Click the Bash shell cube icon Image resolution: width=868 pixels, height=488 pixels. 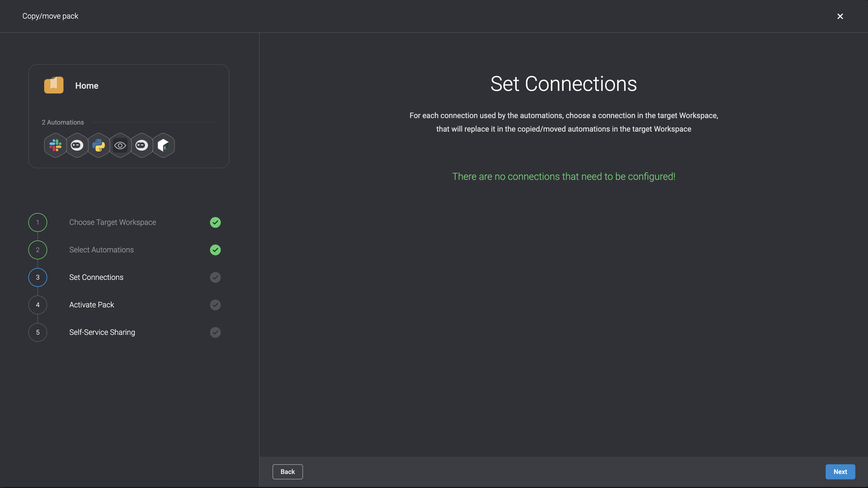click(163, 145)
